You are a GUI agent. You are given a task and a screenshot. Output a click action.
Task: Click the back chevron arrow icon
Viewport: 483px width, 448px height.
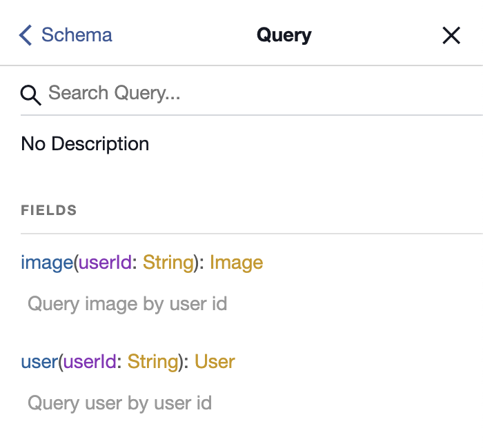pos(26,35)
